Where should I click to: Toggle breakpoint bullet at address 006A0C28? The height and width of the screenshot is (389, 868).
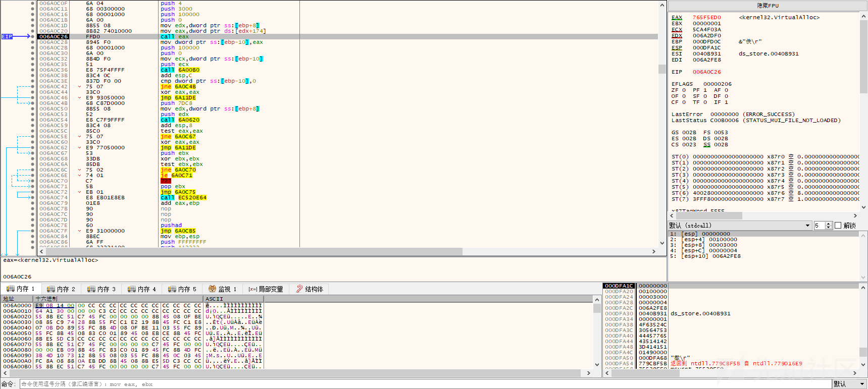[x=33, y=42]
